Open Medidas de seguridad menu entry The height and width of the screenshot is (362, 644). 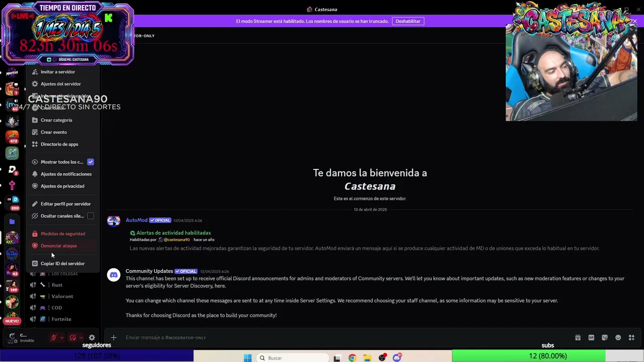click(x=63, y=234)
